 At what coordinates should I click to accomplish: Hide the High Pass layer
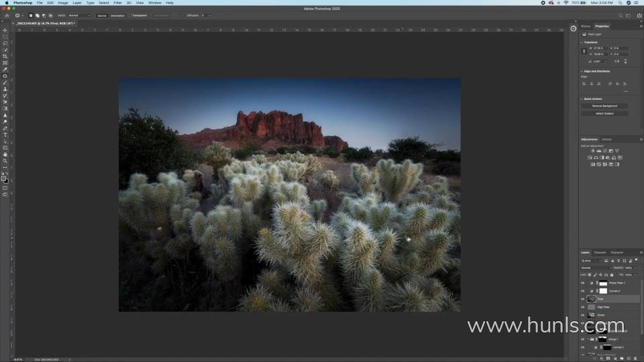(583, 307)
